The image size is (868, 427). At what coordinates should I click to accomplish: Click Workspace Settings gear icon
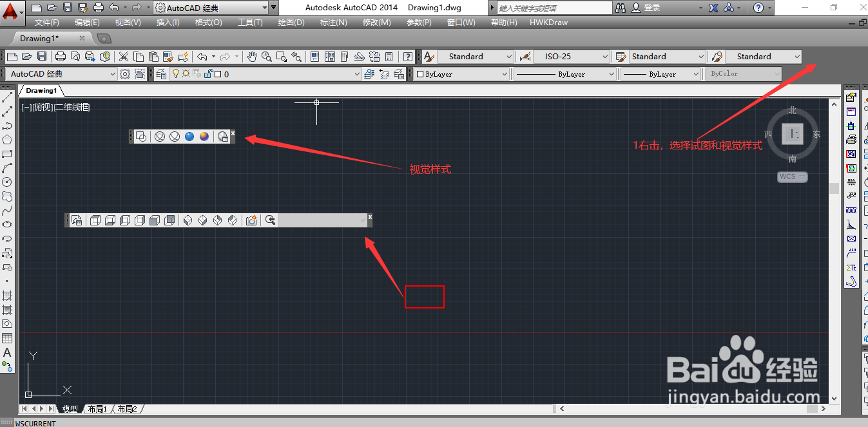[125, 74]
